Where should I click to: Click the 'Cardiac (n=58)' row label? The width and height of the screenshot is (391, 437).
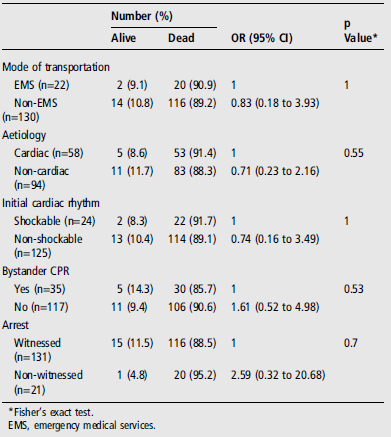[49, 153]
